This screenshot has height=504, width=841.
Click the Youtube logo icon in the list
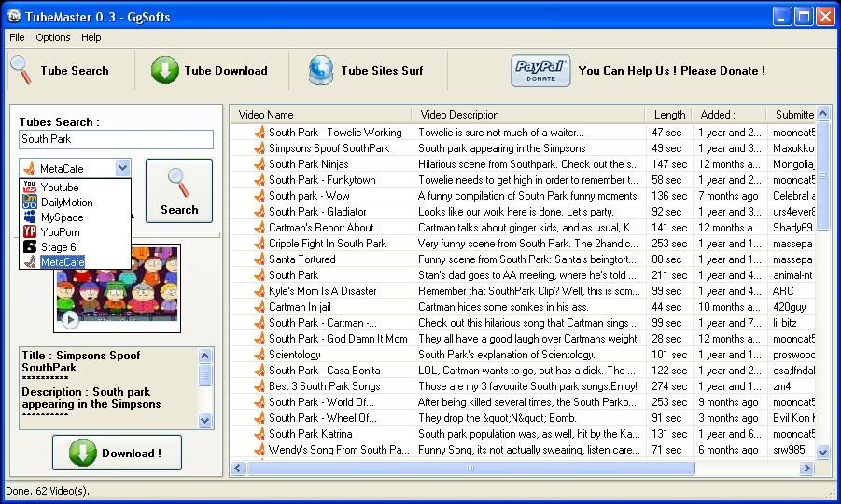30,187
